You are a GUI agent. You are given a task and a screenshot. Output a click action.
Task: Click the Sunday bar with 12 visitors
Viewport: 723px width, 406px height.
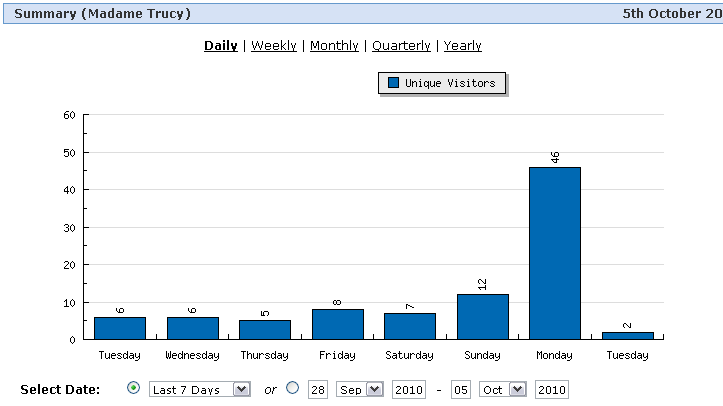tap(483, 317)
